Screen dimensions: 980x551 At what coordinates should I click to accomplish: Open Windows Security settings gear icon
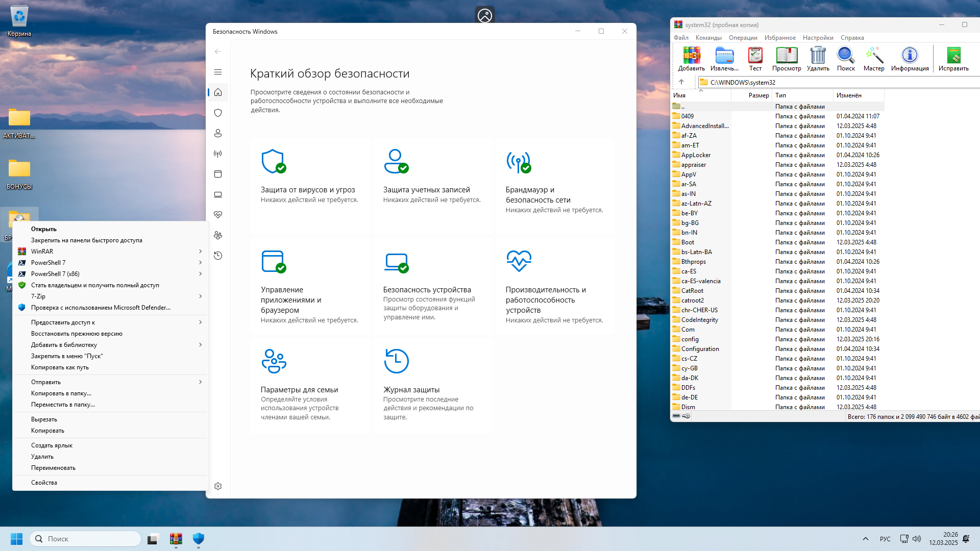218,486
